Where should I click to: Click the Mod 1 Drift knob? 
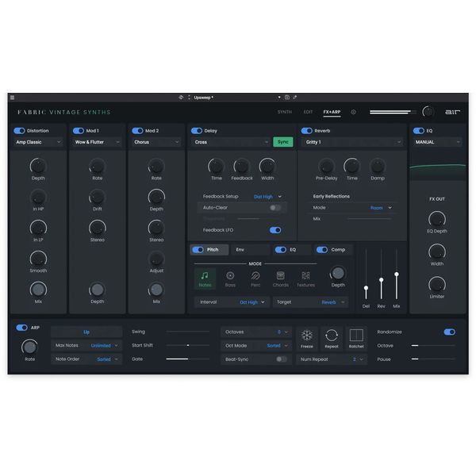97,198
